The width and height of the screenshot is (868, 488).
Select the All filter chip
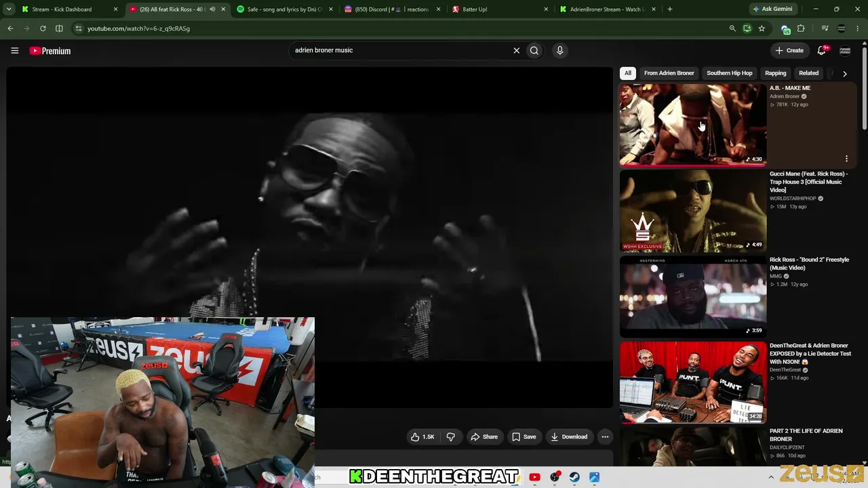[628, 73]
